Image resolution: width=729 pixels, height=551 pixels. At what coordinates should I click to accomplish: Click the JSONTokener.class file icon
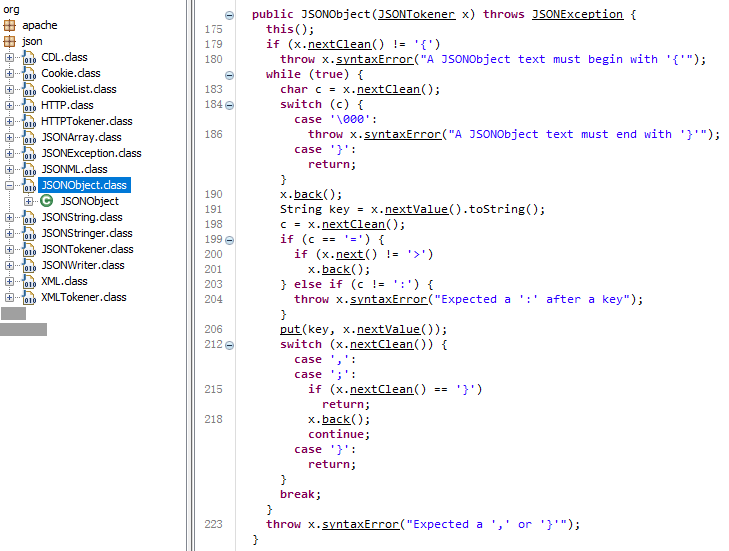[x=29, y=250]
